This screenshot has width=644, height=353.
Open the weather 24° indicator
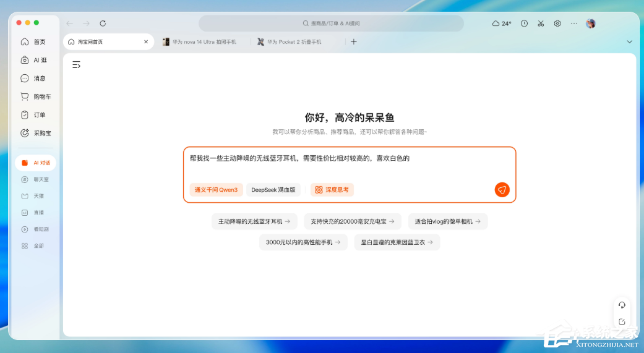502,23
